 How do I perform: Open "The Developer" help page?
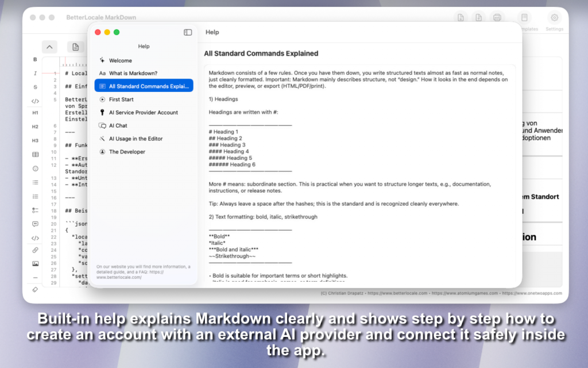[127, 152]
